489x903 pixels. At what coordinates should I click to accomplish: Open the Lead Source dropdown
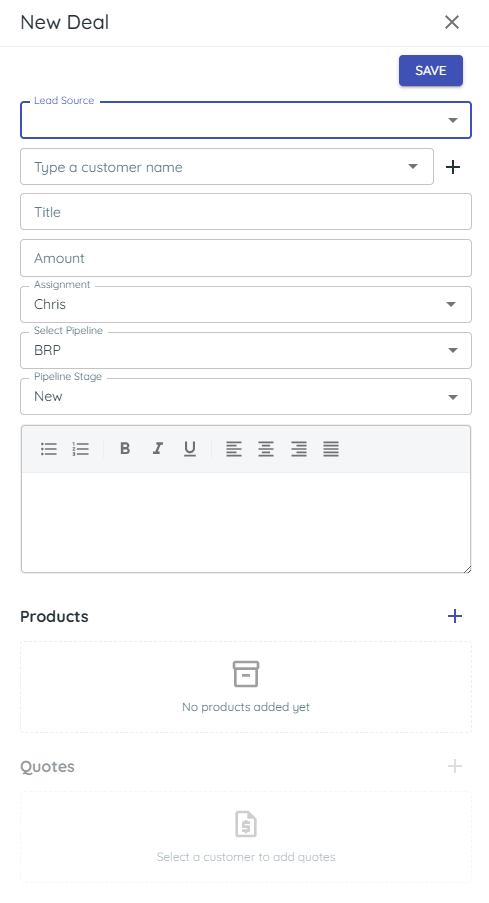(246, 120)
